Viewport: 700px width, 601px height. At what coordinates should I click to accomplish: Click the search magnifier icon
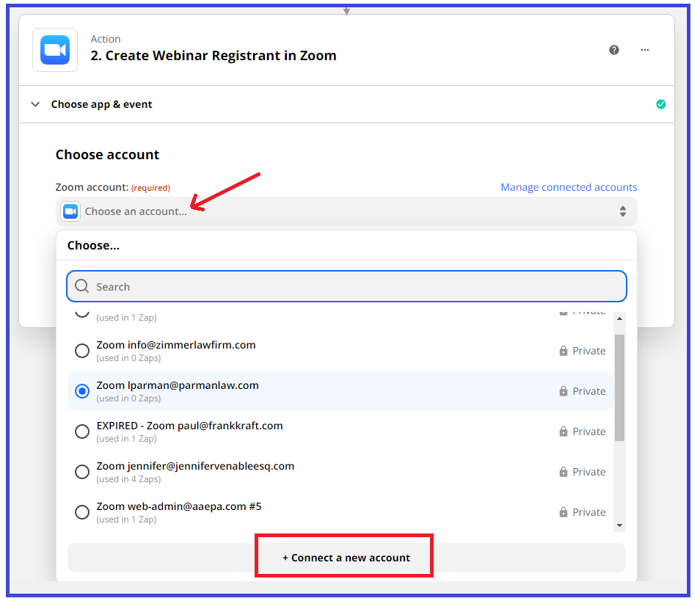(x=81, y=285)
